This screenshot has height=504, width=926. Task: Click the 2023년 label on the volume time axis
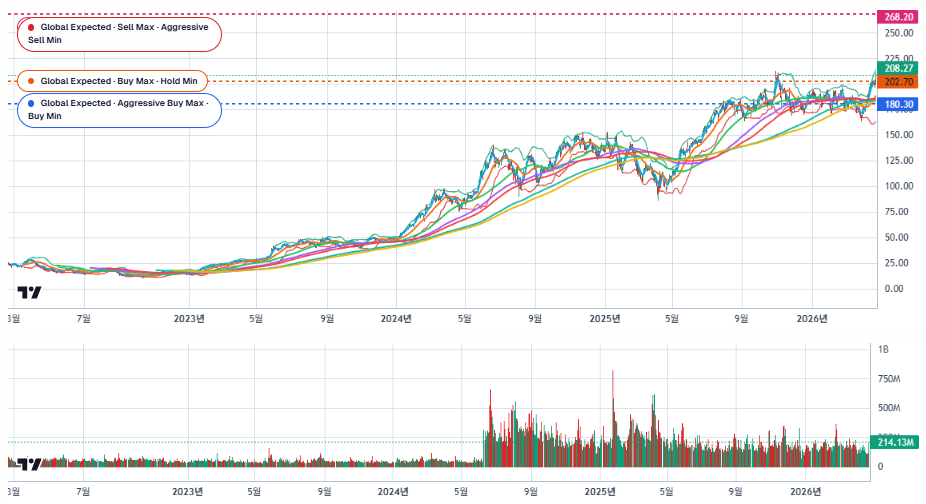(x=188, y=491)
